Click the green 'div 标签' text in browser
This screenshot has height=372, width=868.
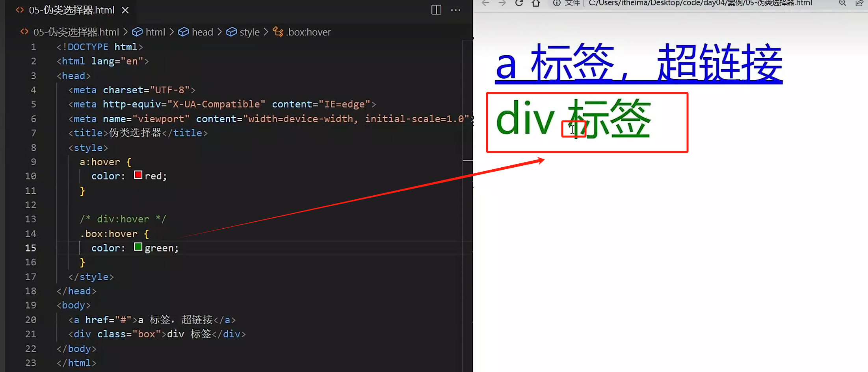point(573,118)
